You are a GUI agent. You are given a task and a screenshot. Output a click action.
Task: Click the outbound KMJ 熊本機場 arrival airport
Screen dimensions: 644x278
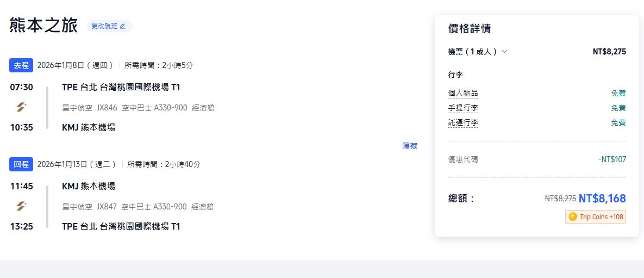coord(89,127)
